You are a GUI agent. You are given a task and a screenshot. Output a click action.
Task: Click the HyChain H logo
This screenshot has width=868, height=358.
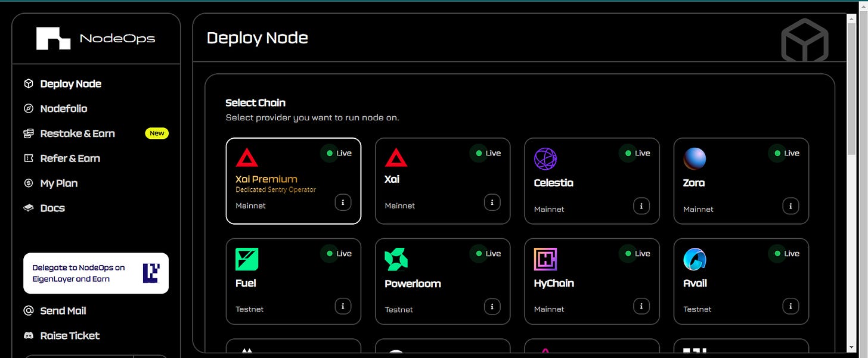click(x=545, y=259)
